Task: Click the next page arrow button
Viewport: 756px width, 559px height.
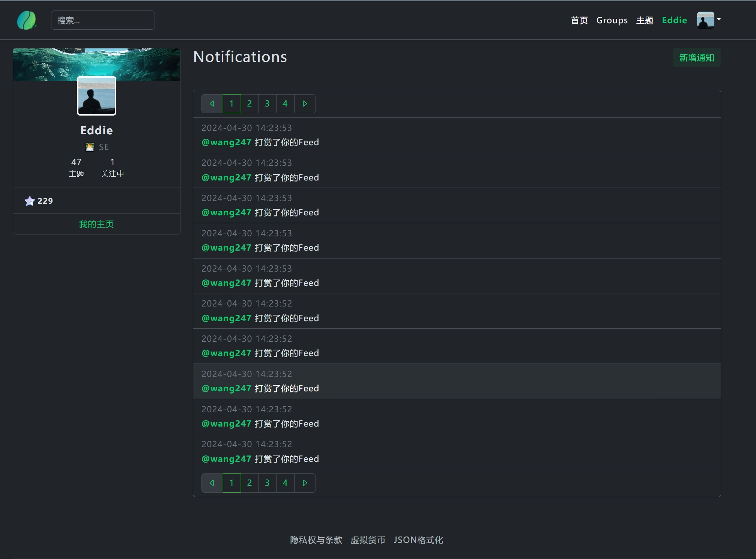Action: pyautogui.click(x=304, y=483)
